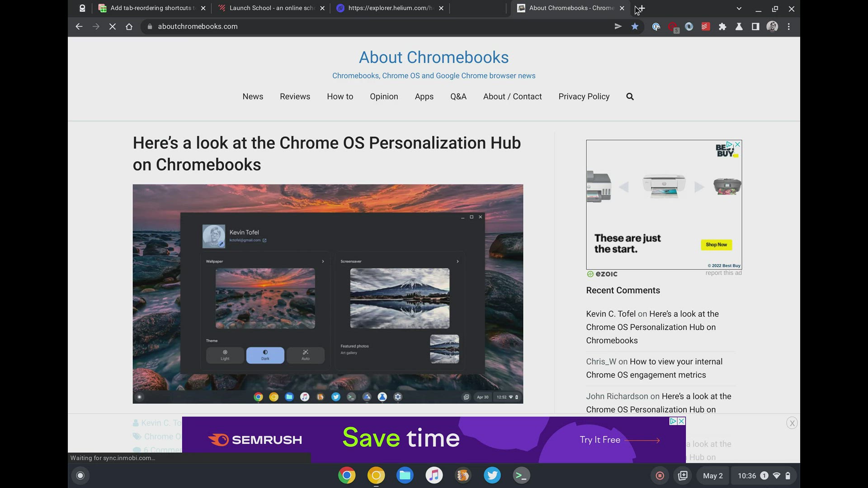
Task: Switch to the Launch School tab
Action: [271, 8]
